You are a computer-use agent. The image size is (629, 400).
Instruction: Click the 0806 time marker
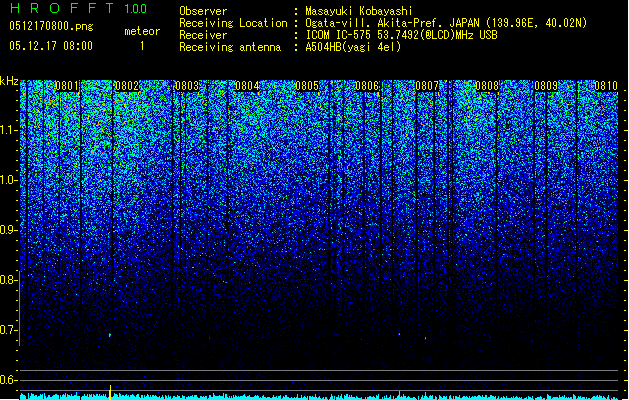(x=367, y=86)
